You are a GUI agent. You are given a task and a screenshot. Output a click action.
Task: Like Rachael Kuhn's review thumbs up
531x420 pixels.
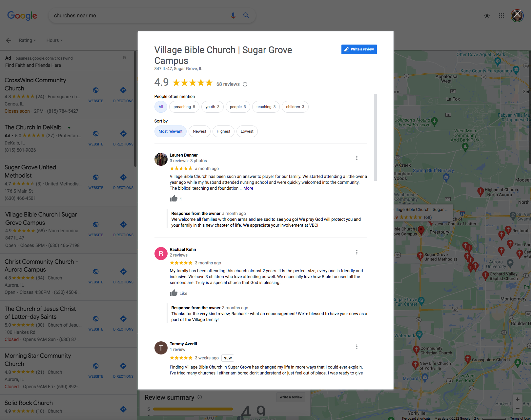(x=174, y=293)
